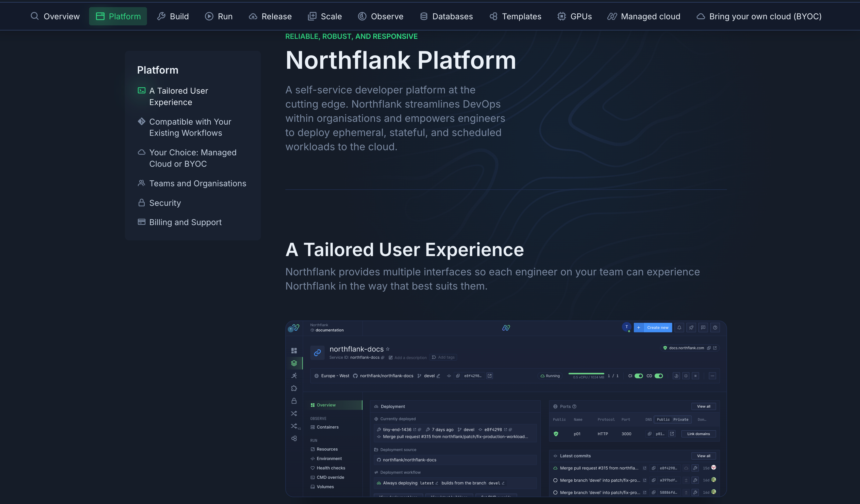Click the scale compress icon in service bar
This screenshot has width=860, height=504.
686,376
